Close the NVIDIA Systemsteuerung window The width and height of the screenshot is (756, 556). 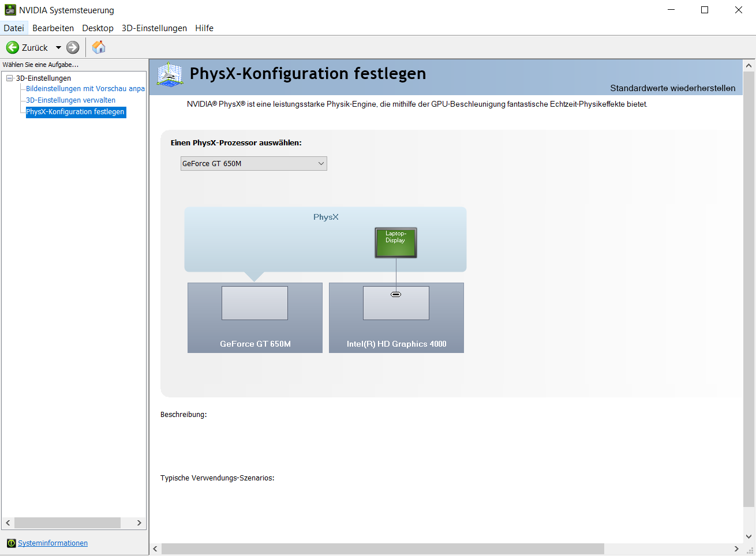coord(739,10)
